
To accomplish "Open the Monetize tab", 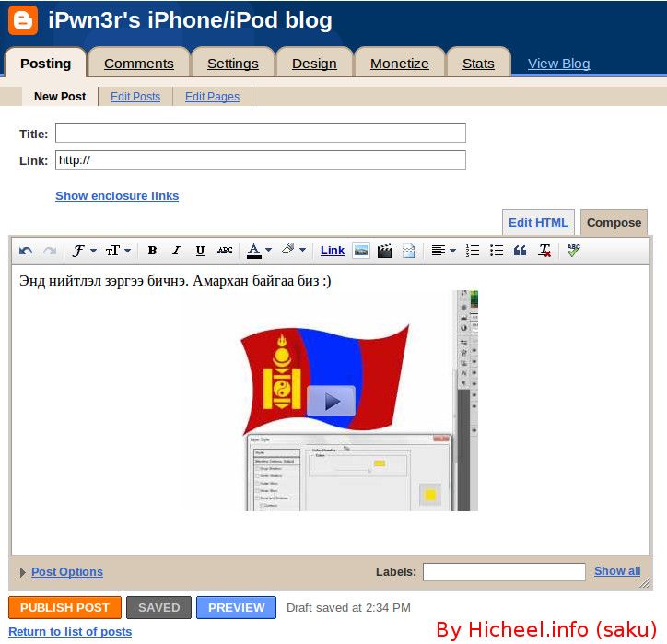I will click(400, 64).
